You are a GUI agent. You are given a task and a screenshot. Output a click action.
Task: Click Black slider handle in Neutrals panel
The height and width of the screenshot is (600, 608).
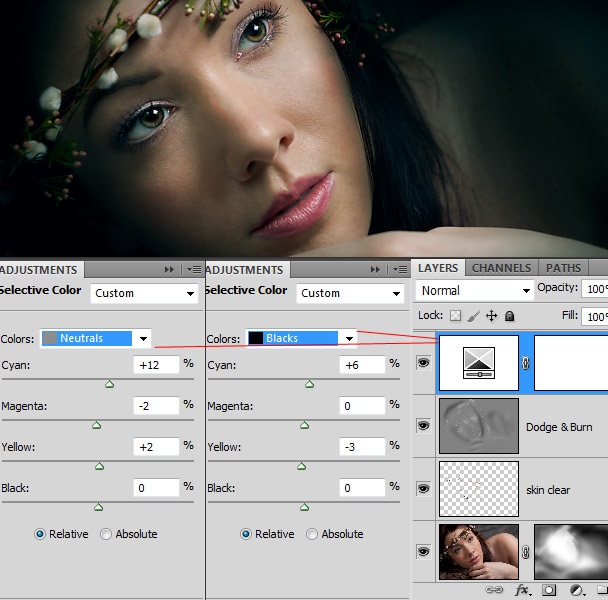tap(98, 507)
